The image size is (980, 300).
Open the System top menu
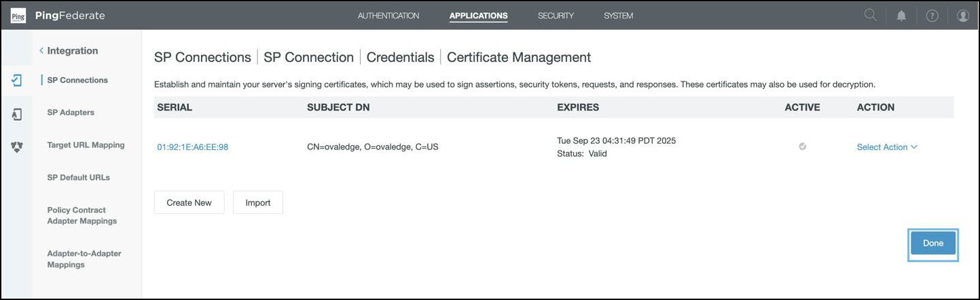(618, 16)
